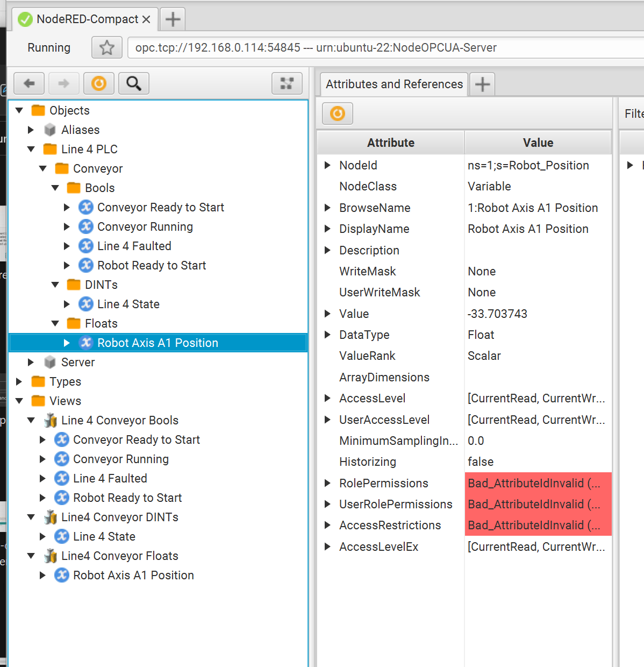The height and width of the screenshot is (667, 644).
Task: Open the search magnifier tool
Action: point(133,83)
